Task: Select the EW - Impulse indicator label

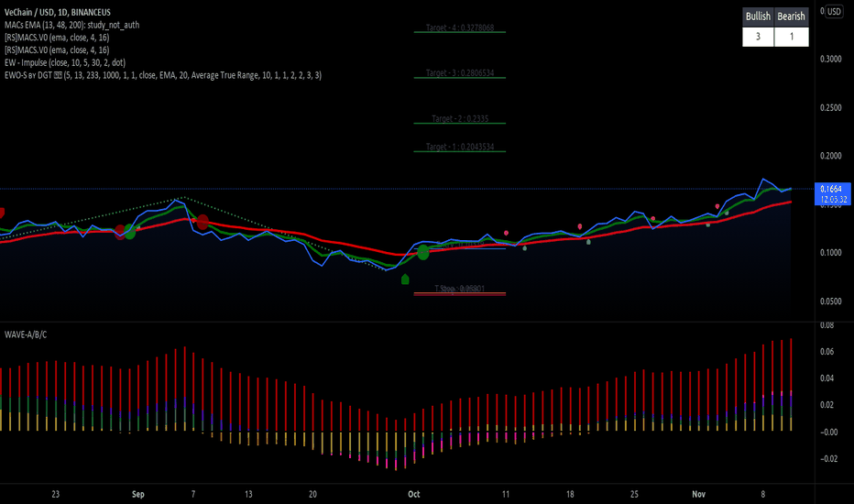Action: [65, 62]
